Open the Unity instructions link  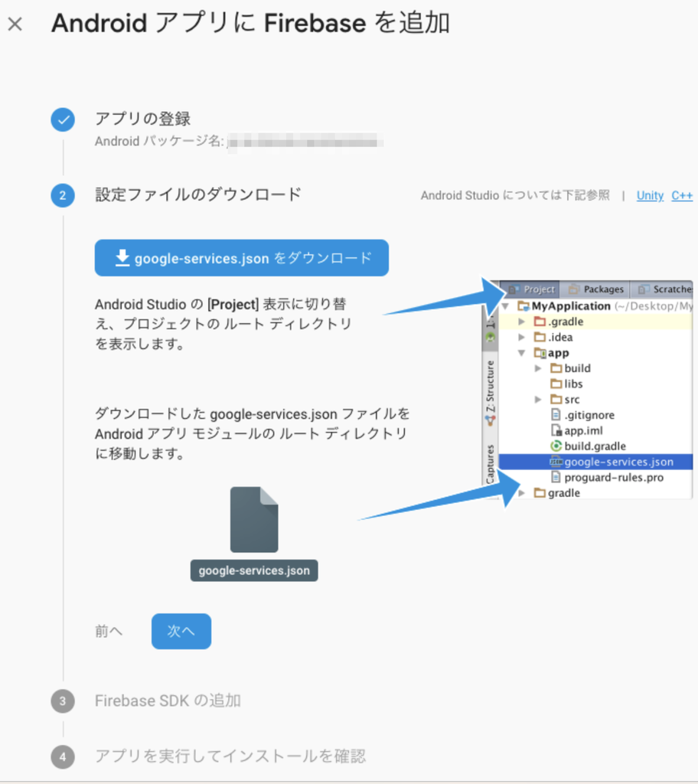tap(650, 195)
